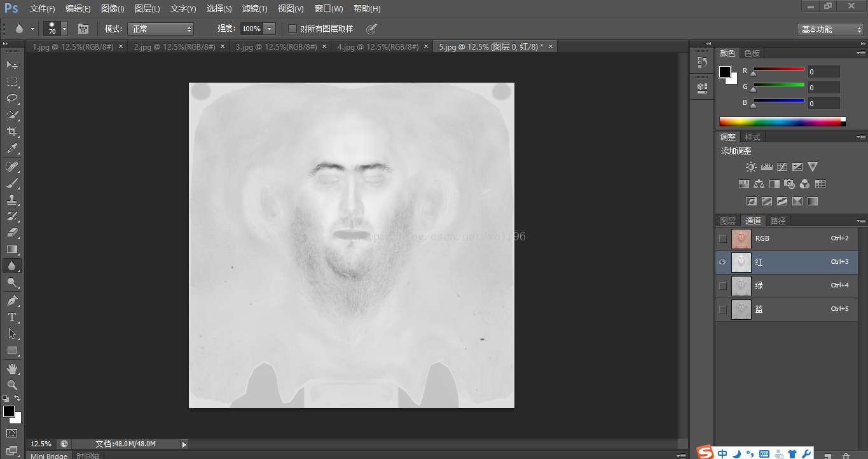The image size is (868, 459).
Task: Enable 对所有图层取样 checkbox
Action: (293, 29)
